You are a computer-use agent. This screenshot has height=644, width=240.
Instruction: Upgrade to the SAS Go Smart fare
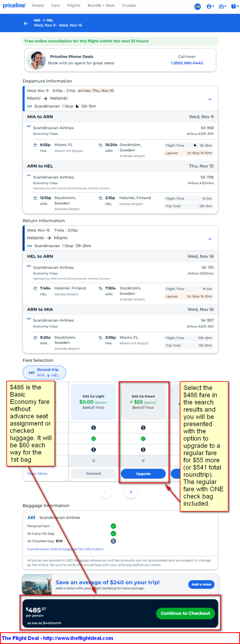[x=143, y=474]
